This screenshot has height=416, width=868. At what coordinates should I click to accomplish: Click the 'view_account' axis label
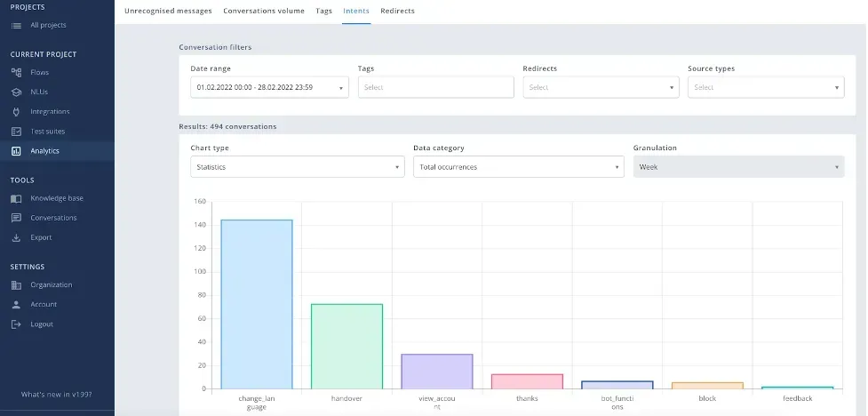[x=437, y=403]
